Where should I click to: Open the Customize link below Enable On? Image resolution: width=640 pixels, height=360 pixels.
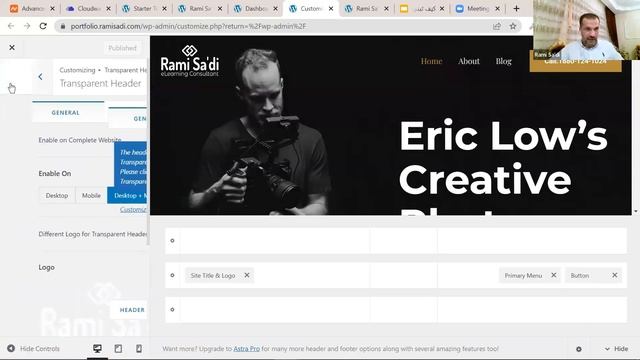click(x=133, y=209)
